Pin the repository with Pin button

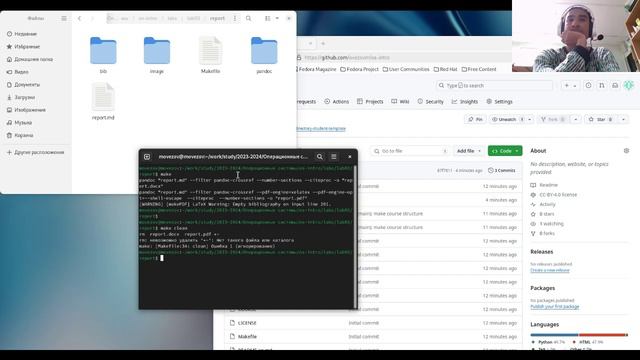coord(475,119)
